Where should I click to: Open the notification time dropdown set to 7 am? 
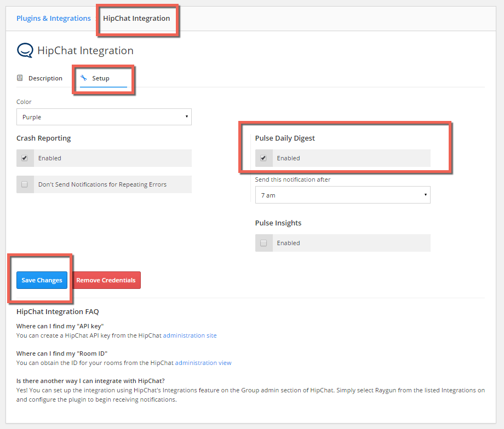342,195
